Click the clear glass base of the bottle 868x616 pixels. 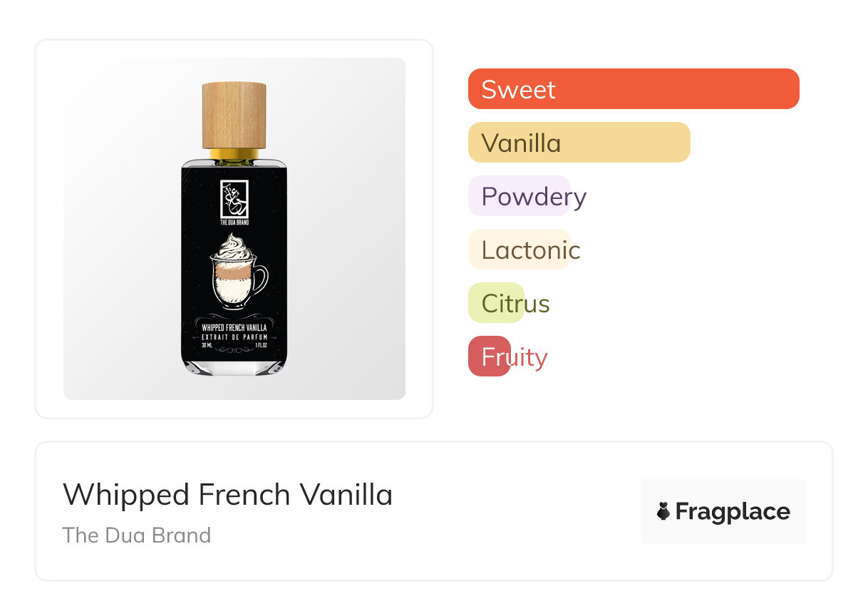point(234,366)
